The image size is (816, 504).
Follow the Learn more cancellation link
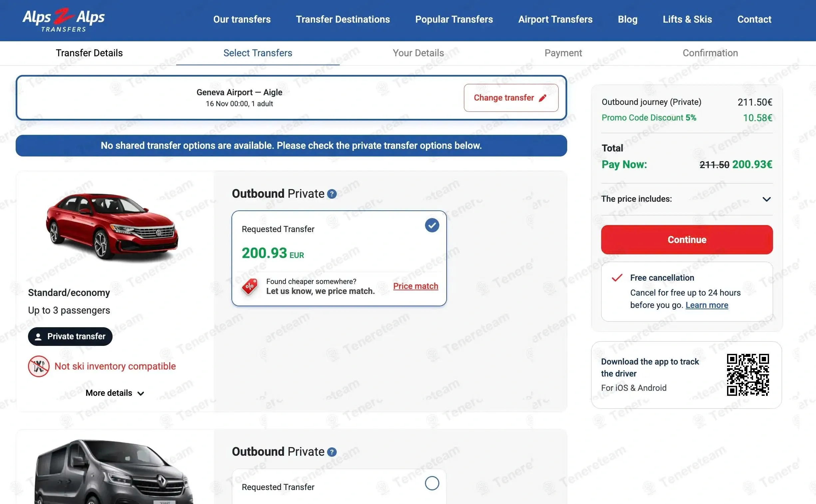pos(707,305)
